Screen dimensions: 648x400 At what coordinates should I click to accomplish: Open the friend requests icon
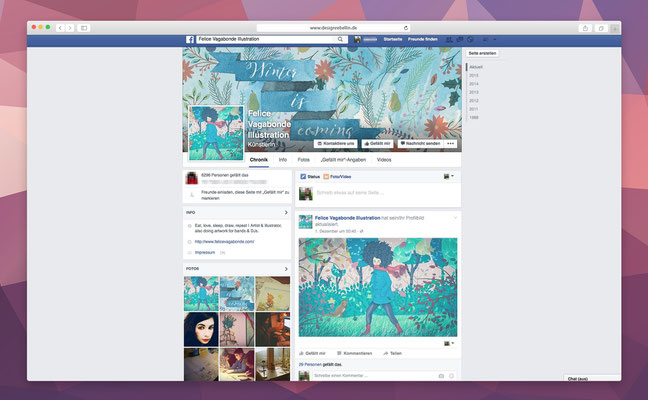coord(449,39)
